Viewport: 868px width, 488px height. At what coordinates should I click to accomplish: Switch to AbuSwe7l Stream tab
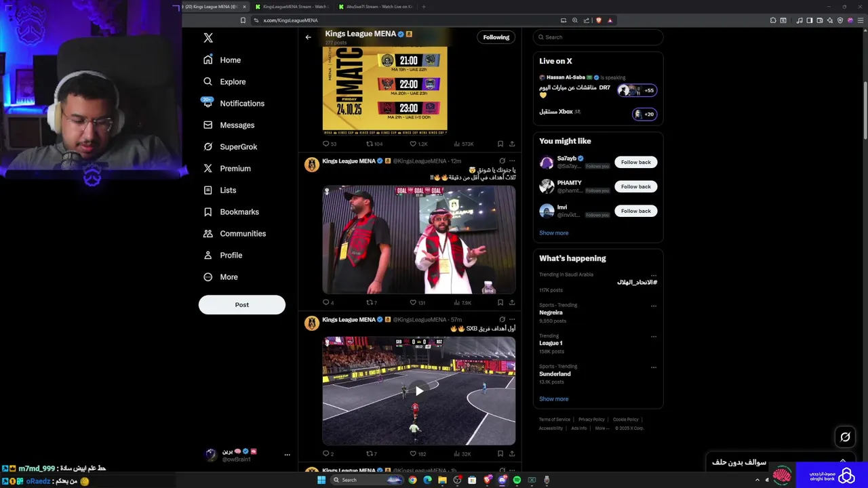[x=376, y=7]
